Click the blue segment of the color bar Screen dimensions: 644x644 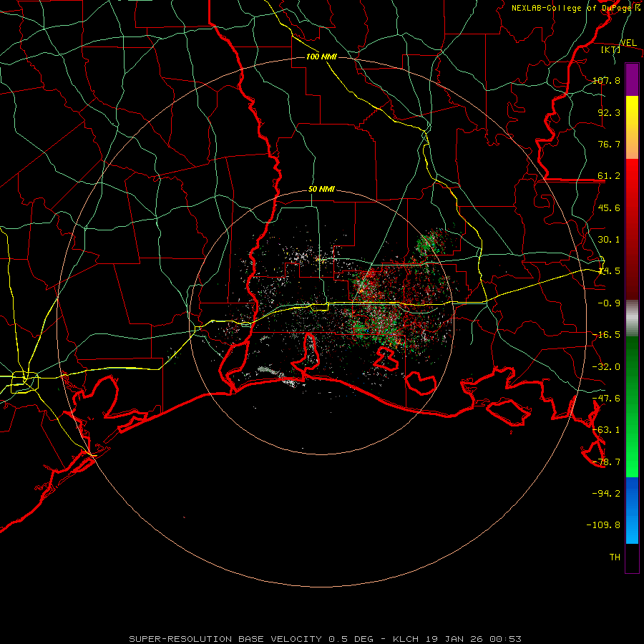pos(632,510)
